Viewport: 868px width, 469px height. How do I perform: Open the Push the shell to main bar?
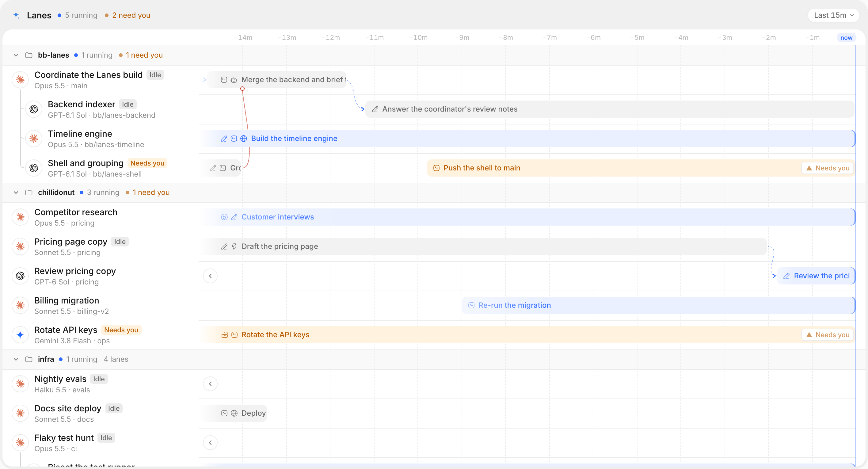(x=640, y=168)
